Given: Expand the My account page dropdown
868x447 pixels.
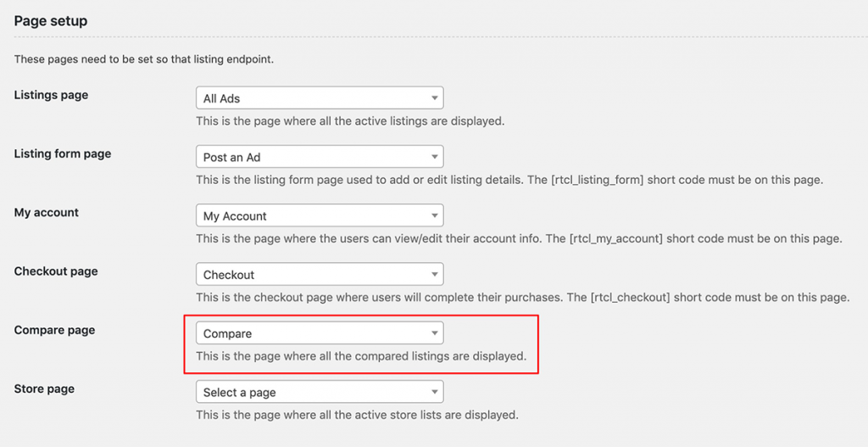Looking at the screenshot, I should tap(320, 215).
